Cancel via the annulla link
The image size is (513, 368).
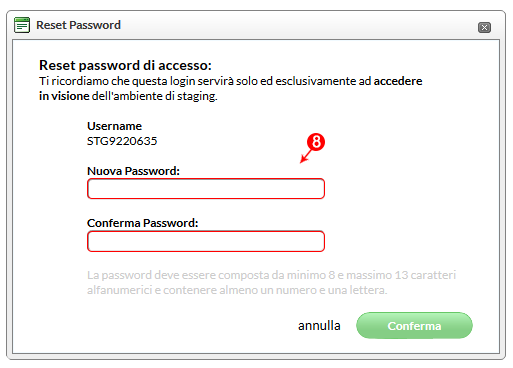(x=319, y=326)
